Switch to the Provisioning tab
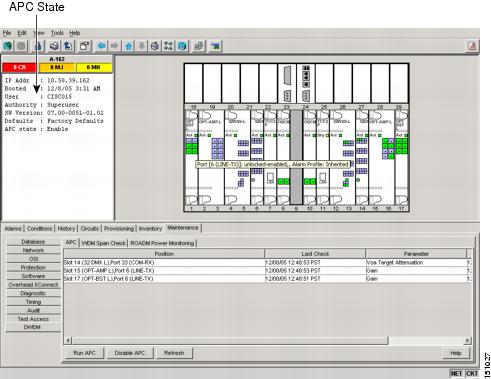491x379 pixels. [119, 228]
